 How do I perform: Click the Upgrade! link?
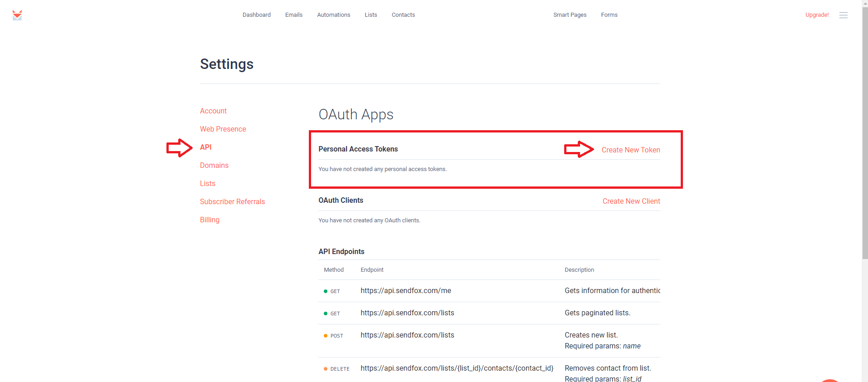817,15
